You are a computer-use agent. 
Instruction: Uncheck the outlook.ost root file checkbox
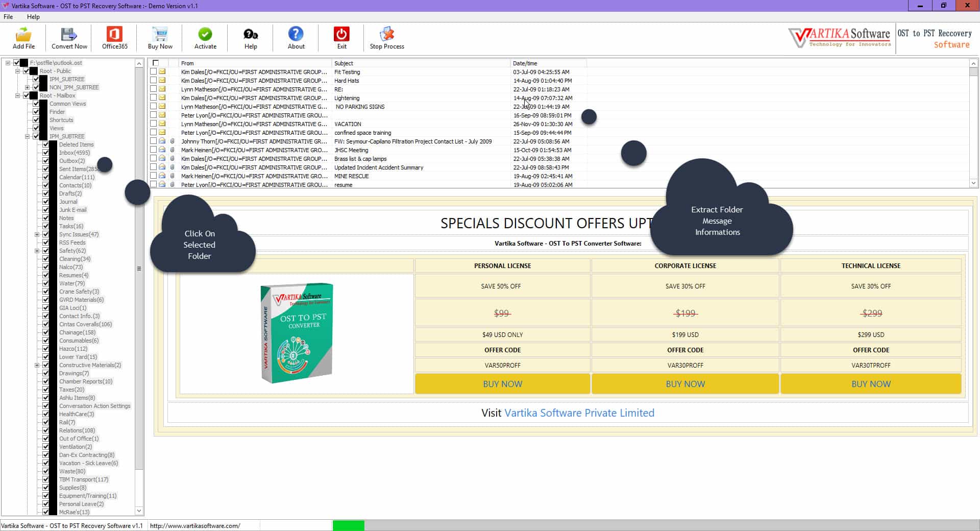[x=16, y=63]
